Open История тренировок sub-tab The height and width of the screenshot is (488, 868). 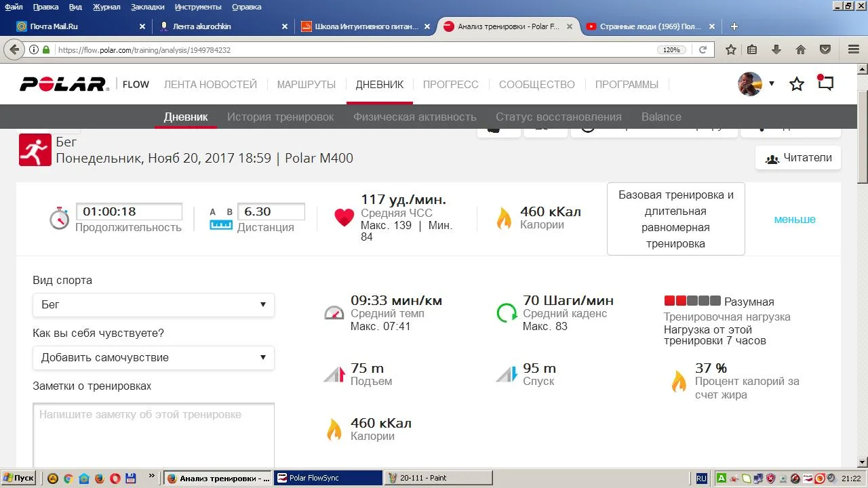pos(280,117)
